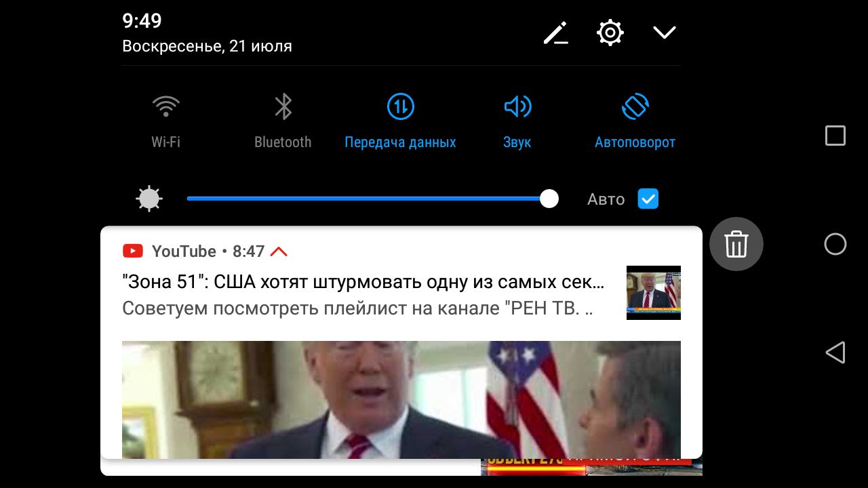
Task: Tap the recent apps square button
Action: [835, 136]
